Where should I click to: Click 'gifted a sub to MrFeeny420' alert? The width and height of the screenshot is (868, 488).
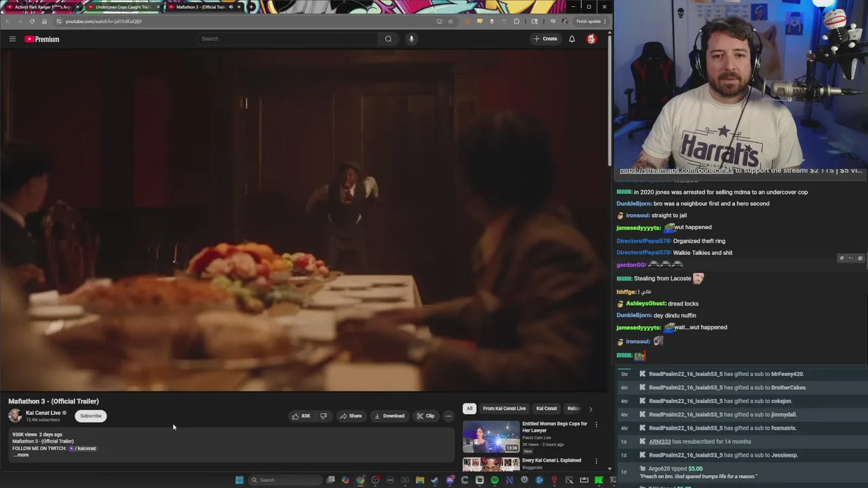726,374
